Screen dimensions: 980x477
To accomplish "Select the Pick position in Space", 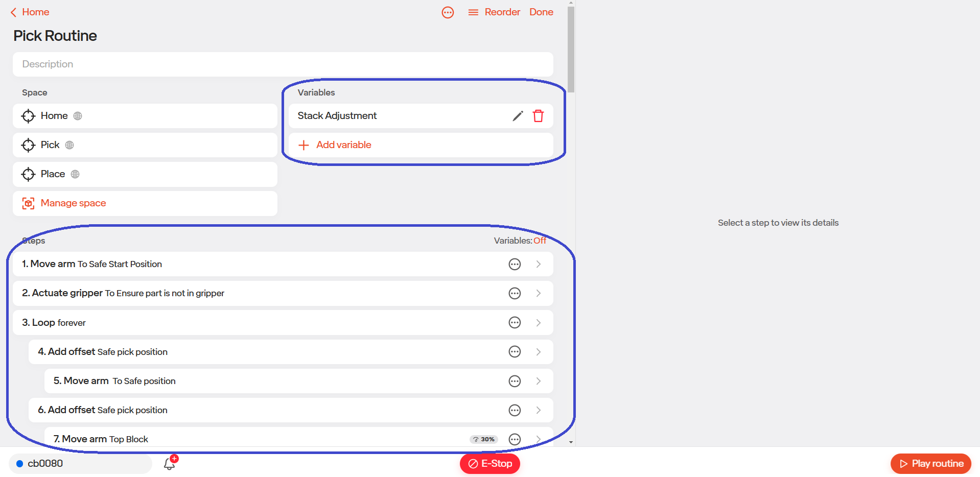I will click(x=145, y=145).
